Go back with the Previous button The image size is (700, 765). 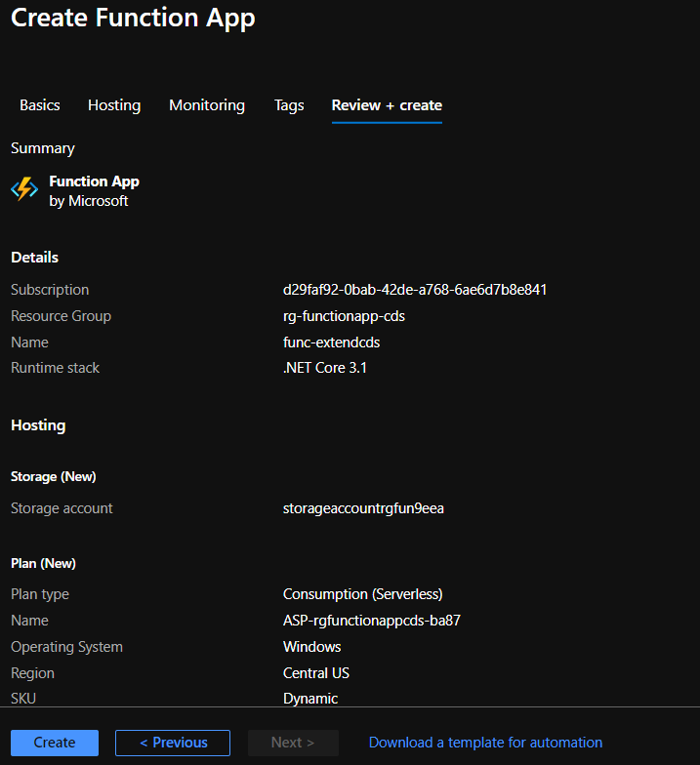[173, 743]
